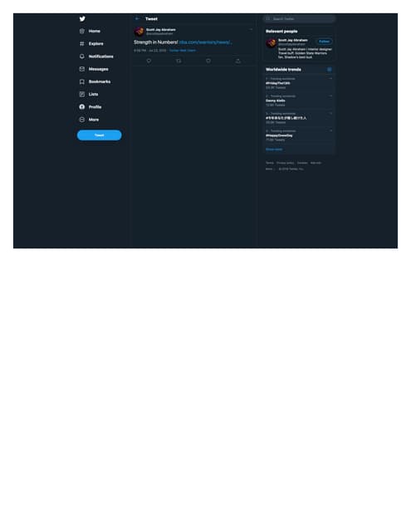Screen dimensions: 411x532
Task: Go back using the arrow beside Tweet
Action: click(137, 19)
